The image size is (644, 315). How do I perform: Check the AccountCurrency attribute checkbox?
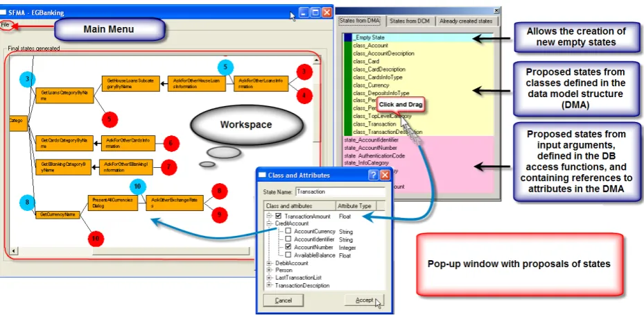(x=288, y=232)
